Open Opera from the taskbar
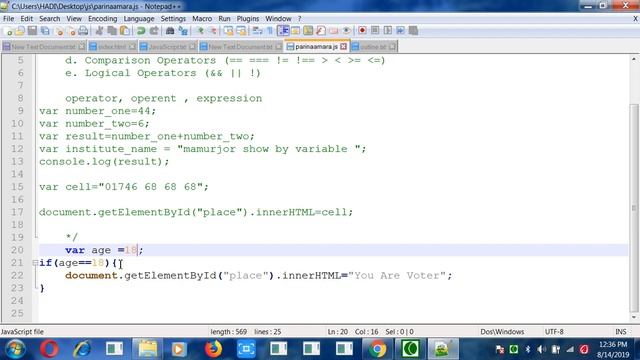 point(49,349)
